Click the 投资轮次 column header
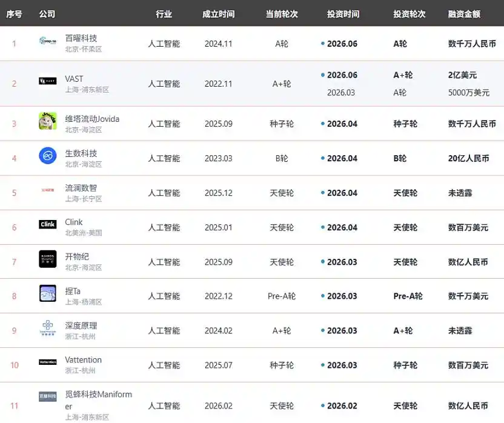Image resolution: width=504 pixels, height=423 pixels. click(x=409, y=14)
